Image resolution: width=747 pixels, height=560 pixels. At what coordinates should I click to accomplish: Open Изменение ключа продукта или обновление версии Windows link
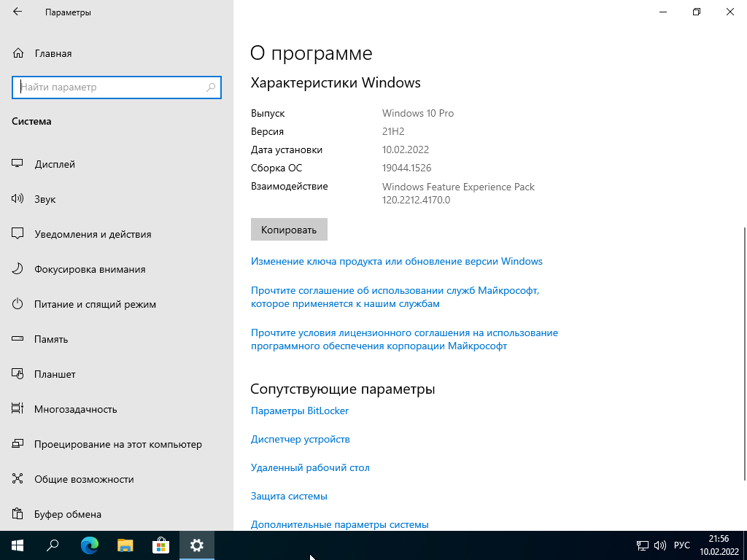coord(396,262)
